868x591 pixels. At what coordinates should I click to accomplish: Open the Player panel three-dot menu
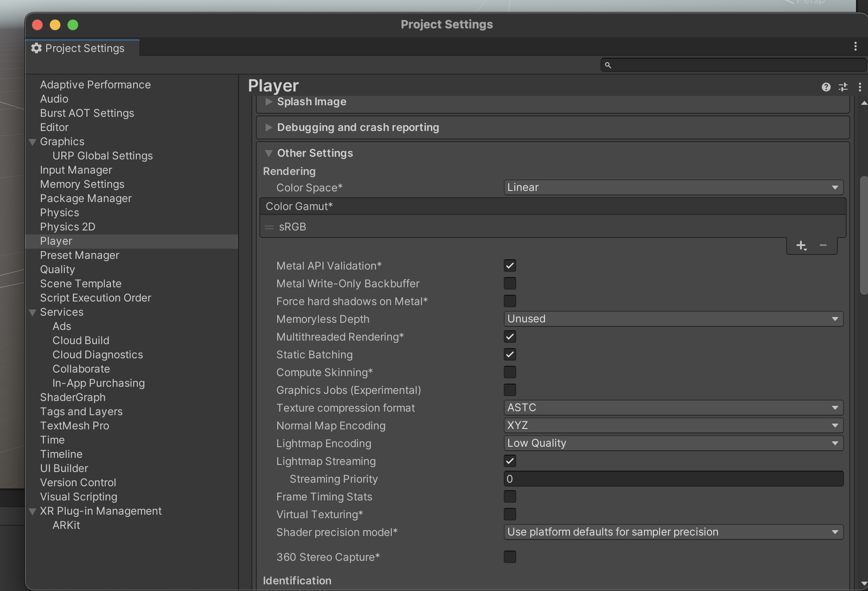pyautogui.click(x=860, y=87)
